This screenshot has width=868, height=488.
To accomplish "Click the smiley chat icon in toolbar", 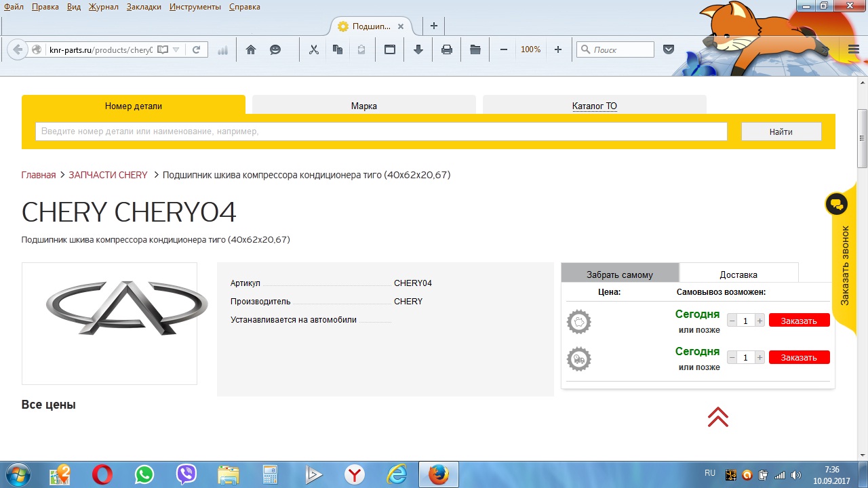I will [275, 49].
